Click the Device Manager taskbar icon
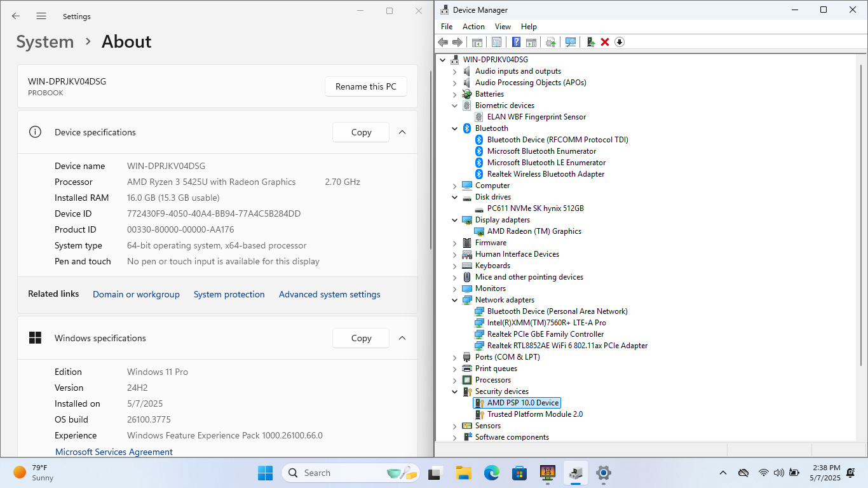 pyautogui.click(x=576, y=473)
